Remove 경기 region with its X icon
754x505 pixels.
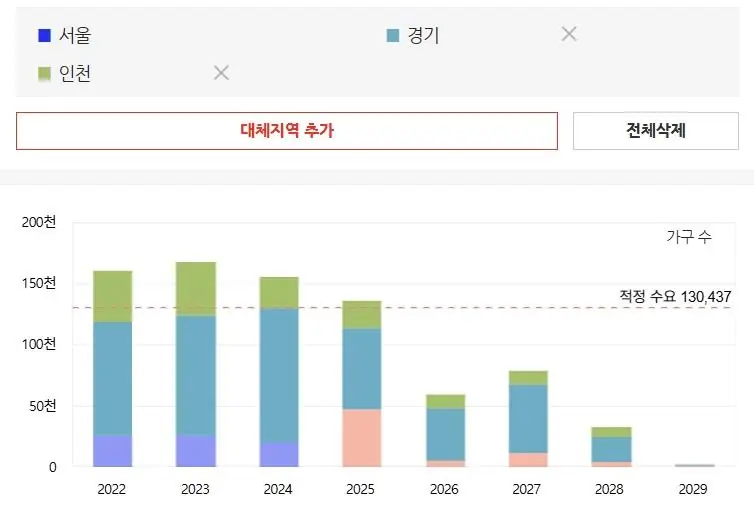569,34
